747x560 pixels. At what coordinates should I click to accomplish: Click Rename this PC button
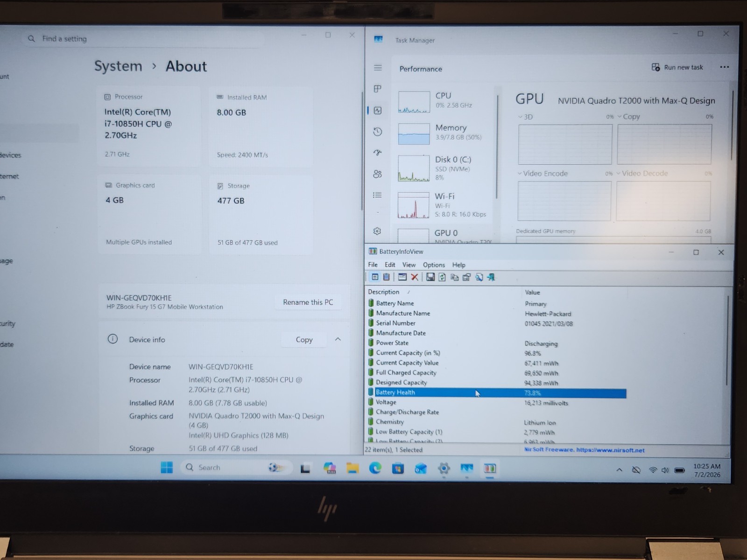point(308,302)
